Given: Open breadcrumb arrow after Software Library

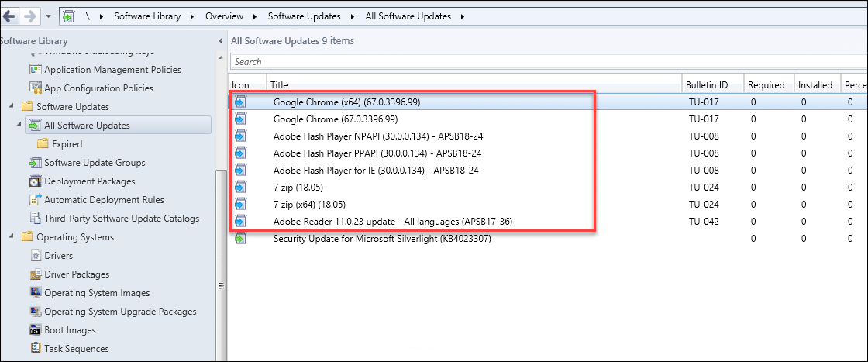Looking at the screenshot, I should 192,16.
